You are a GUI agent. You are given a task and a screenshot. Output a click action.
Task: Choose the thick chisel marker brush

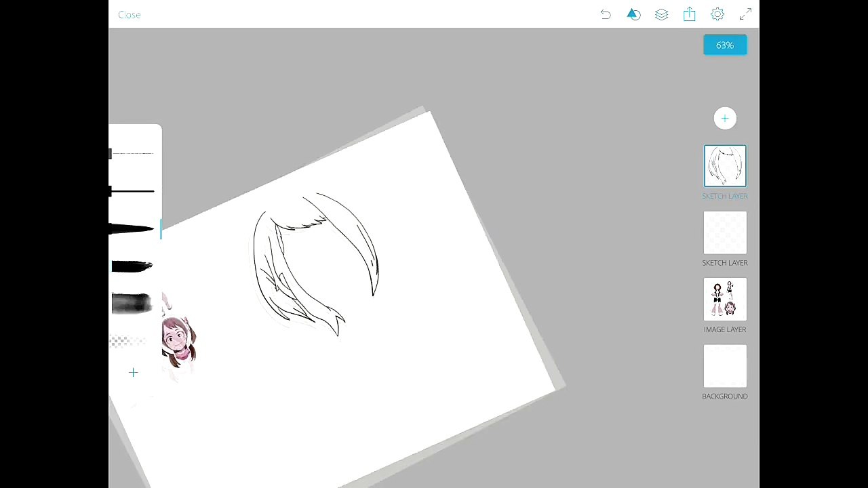(x=132, y=266)
